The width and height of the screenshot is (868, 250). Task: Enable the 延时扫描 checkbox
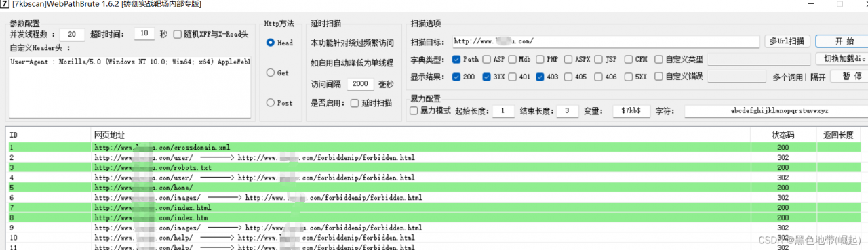tap(355, 103)
